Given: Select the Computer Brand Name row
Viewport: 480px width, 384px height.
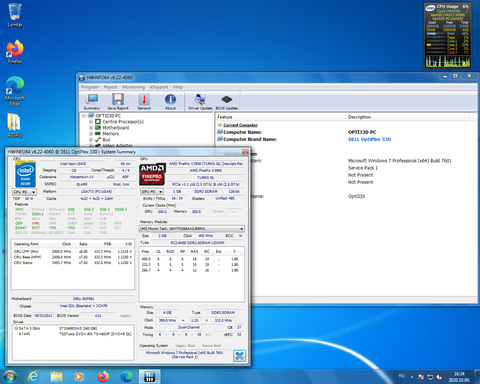Looking at the screenshot, I should [346, 139].
